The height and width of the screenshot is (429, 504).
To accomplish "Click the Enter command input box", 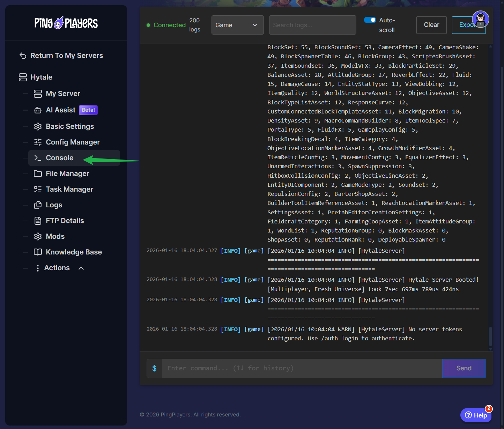I will click(x=302, y=368).
